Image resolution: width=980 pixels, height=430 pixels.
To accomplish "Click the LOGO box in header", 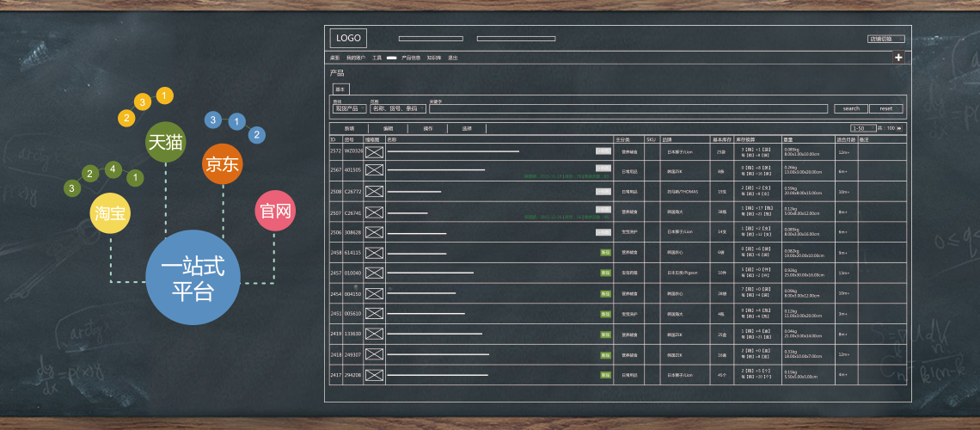I will pos(348,38).
